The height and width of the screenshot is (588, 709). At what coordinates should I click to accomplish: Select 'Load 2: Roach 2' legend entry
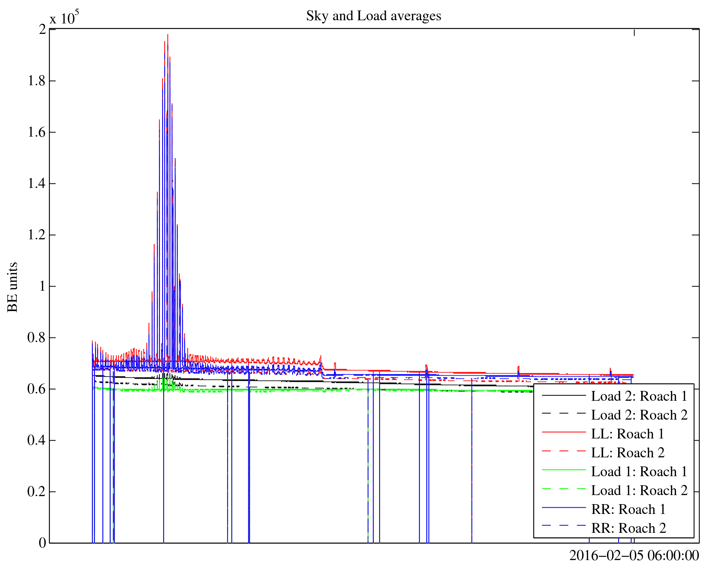(639, 415)
